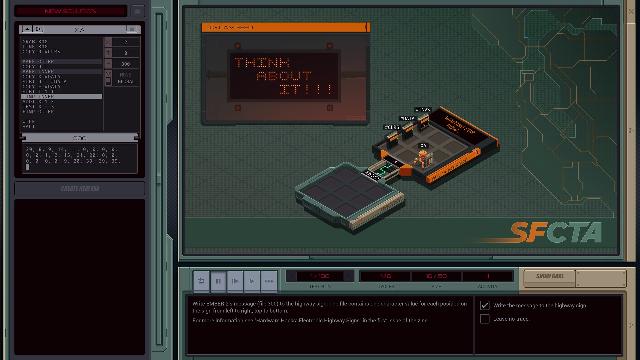The width and height of the screenshot is (640, 360).
Task: Run the simulation with the play button
Action: (252, 281)
